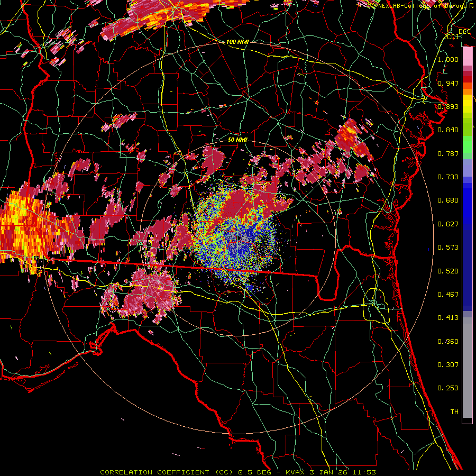Click the 0.413 legend value
The image size is (476, 476).
(448, 318)
